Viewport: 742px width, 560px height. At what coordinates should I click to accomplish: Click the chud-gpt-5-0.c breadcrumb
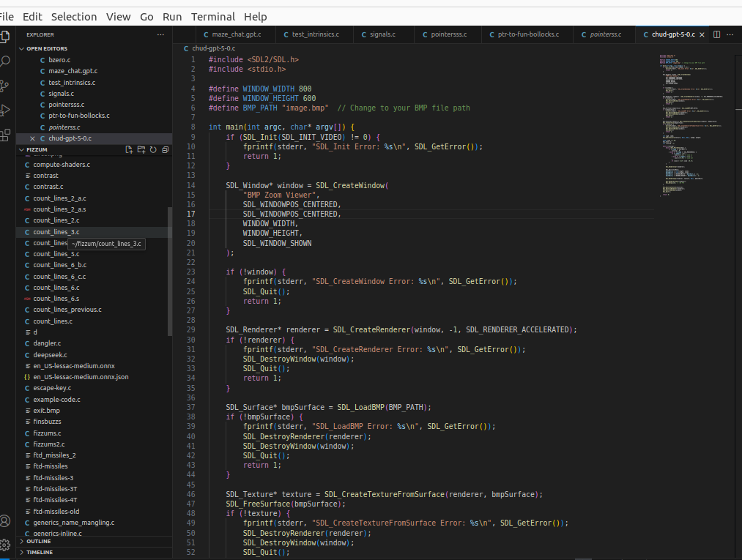tap(213, 48)
